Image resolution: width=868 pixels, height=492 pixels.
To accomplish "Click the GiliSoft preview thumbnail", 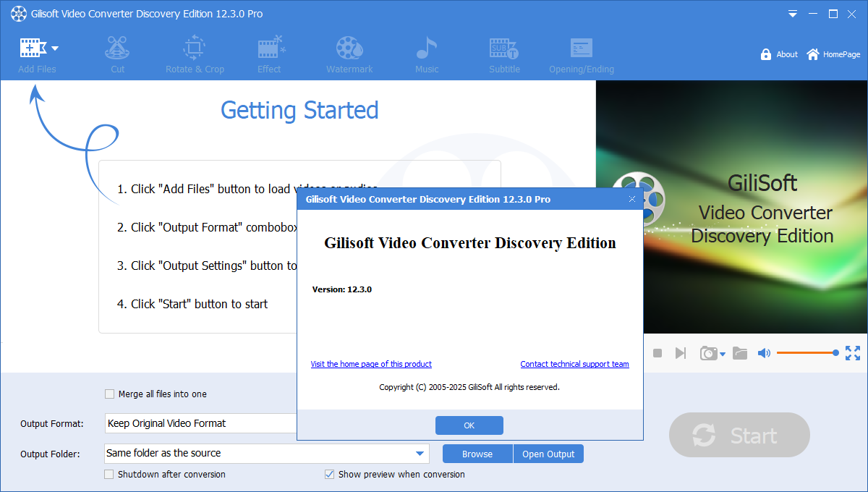I will [731, 207].
